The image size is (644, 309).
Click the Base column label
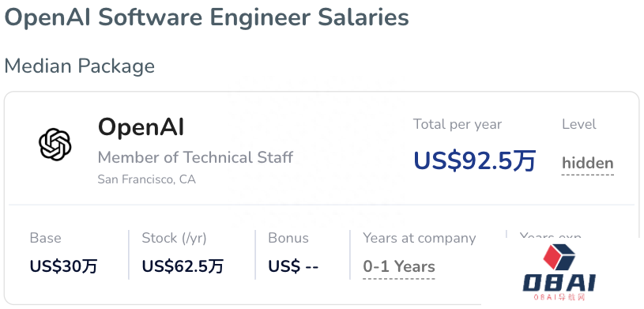tap(46, 238)
